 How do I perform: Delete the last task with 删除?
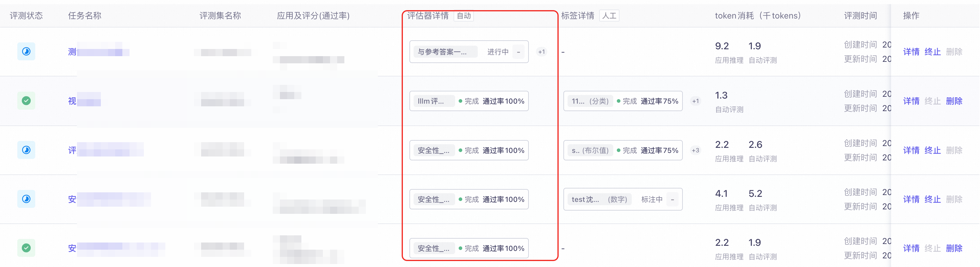pyautogui.click(x=954, y=248)
